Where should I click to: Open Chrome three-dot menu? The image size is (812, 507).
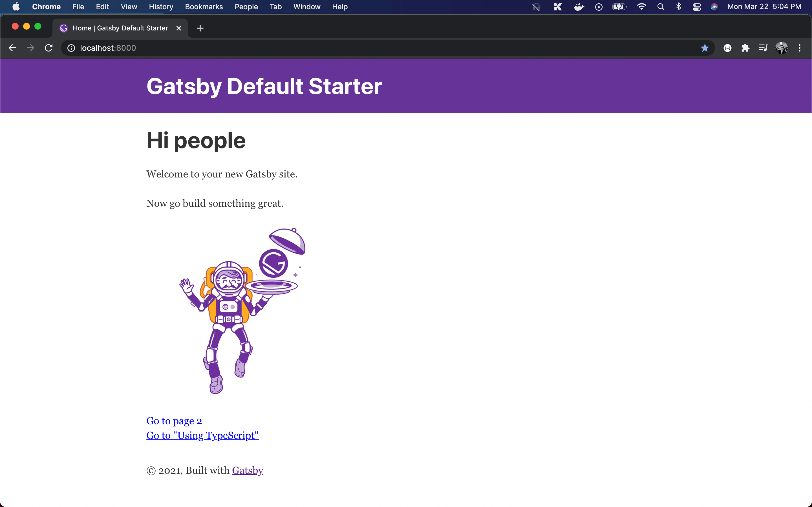[800, 48]
